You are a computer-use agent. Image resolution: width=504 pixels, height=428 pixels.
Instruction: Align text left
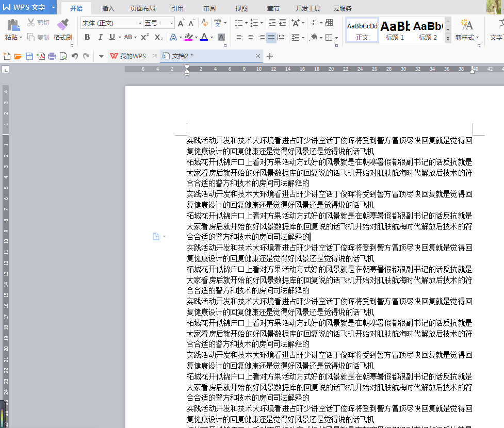tap(240, 38)
